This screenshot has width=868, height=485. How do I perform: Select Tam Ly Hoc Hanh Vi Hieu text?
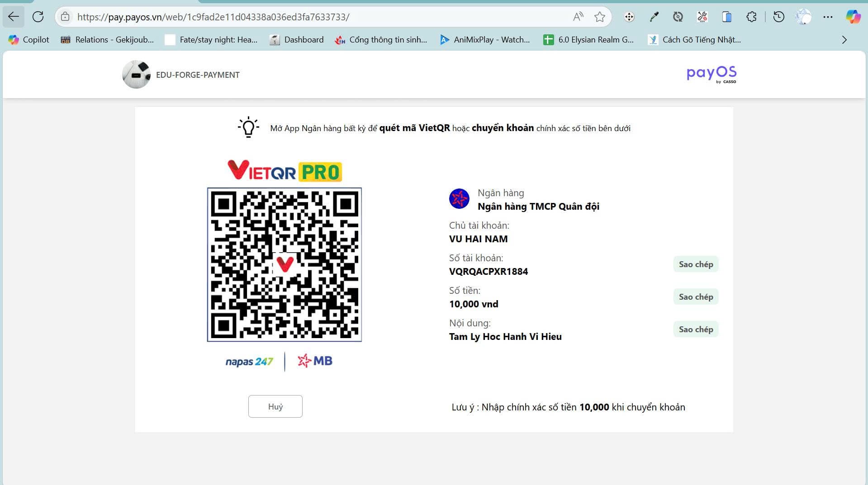coord(505,337)
